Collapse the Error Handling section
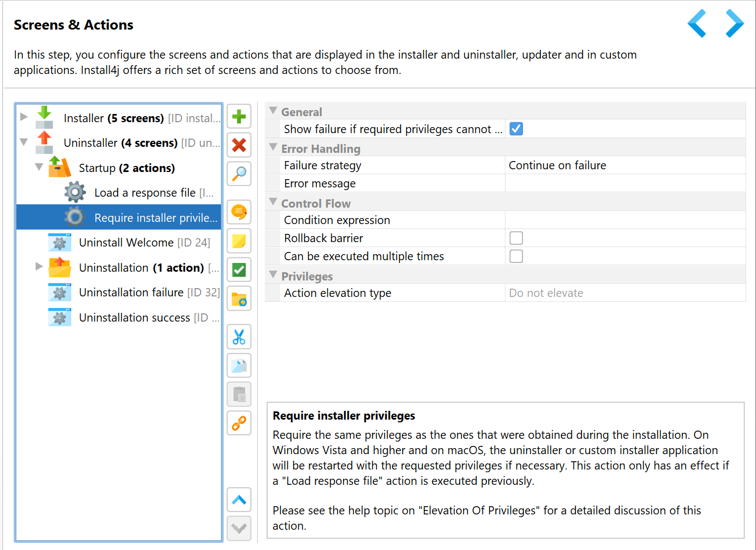Viewport: 756px width, 550px height. point(273,147)
